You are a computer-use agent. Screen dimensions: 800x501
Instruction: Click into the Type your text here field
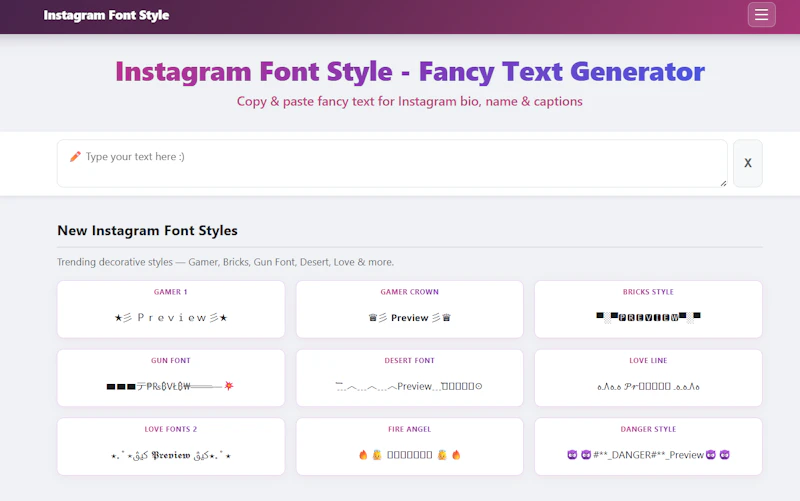[392, 163]
